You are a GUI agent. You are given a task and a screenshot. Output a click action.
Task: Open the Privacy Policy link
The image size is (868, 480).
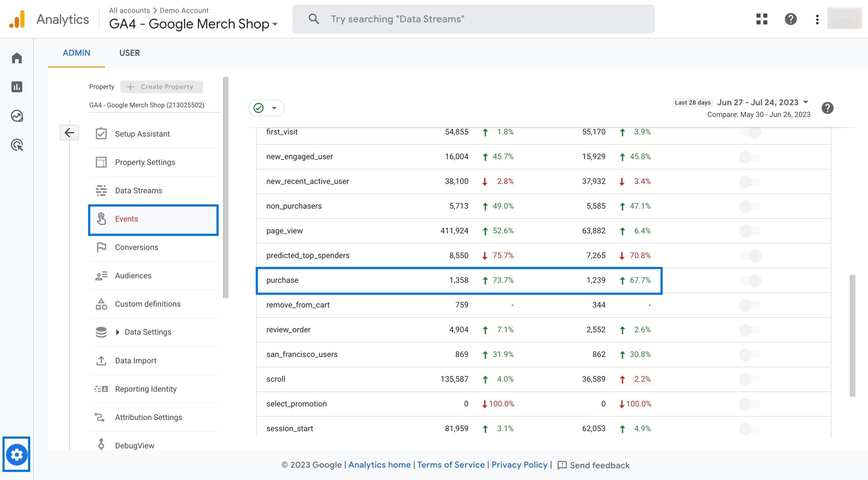pyautogui.click(x=519, y=465)
